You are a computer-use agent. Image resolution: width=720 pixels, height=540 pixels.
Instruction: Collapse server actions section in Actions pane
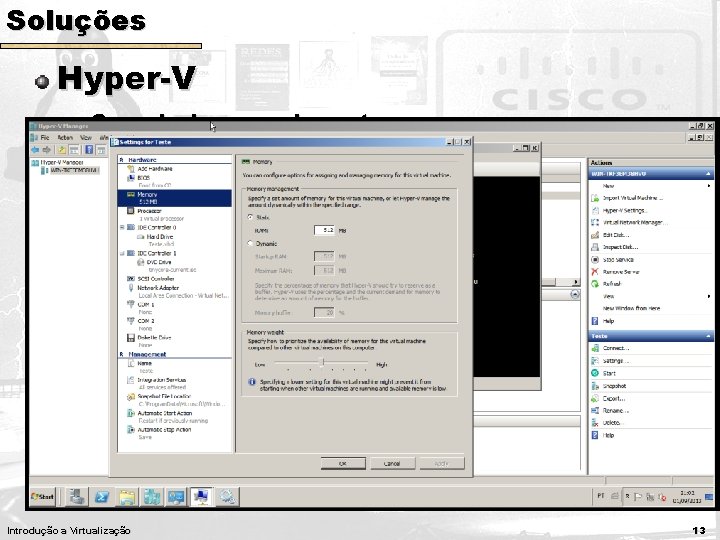click(x=708, y=174)
